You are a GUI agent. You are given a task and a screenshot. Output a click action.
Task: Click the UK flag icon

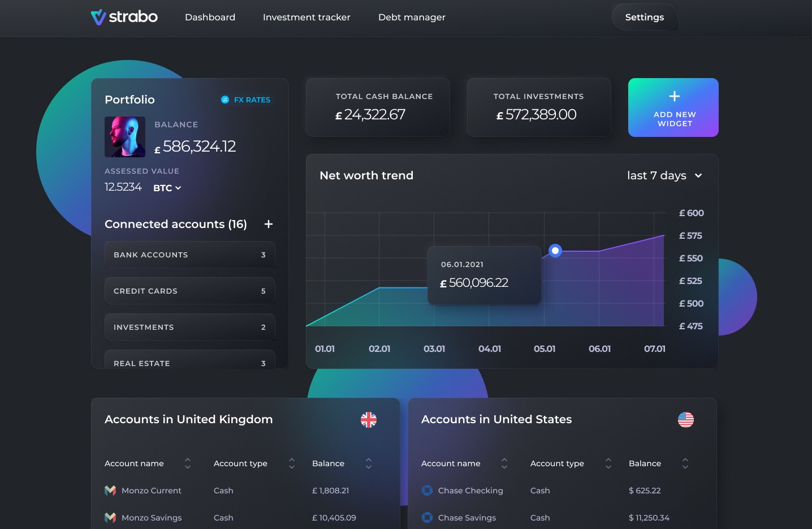click(369, 419)
